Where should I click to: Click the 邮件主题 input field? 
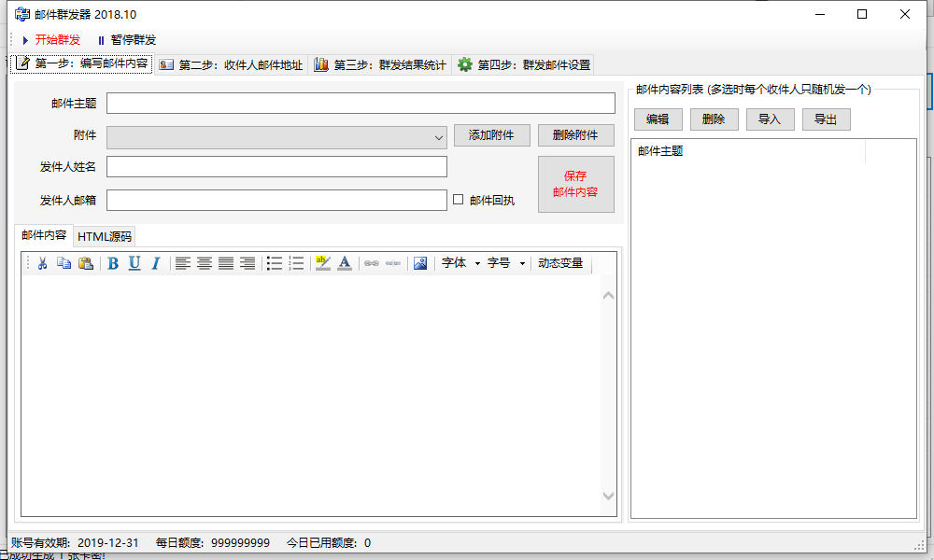(361, 104)
